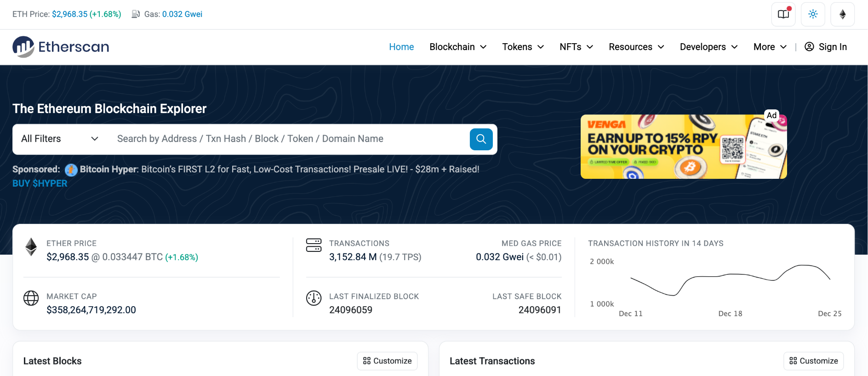This screenshot has height=376, width=868.
Task: Click the header ETH price $2,968.35
Action: coord(69,14)
